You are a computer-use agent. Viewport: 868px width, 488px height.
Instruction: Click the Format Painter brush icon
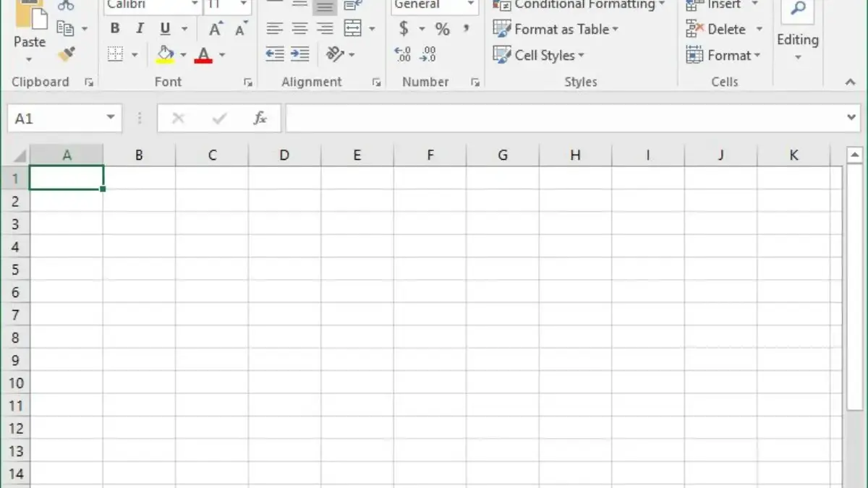[66, 54]
